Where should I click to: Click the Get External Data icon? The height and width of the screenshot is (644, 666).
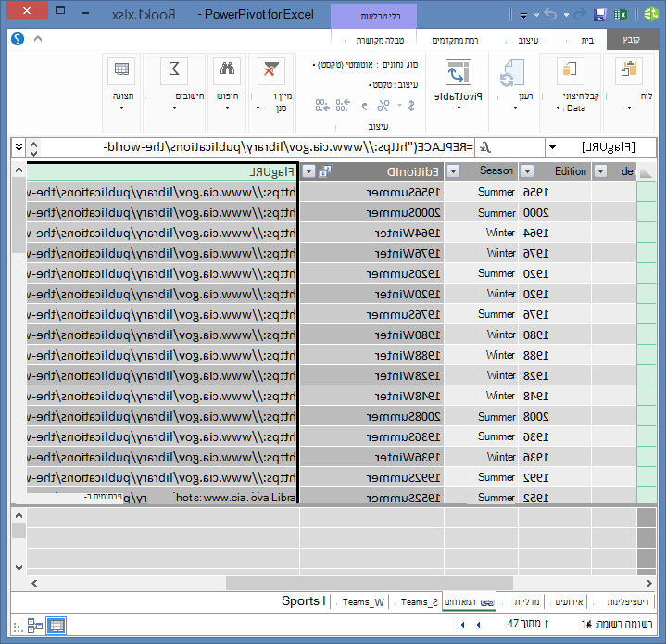tap(570, 71)
